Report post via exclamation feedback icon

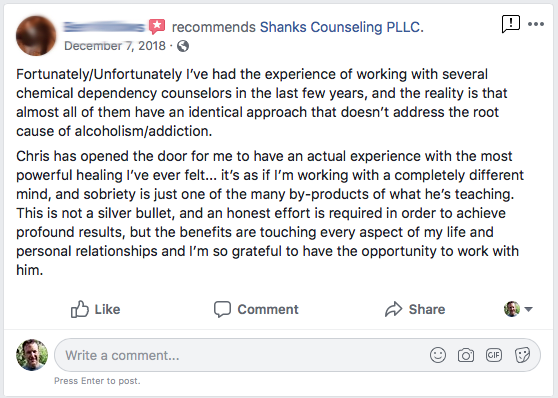point(511,24)
